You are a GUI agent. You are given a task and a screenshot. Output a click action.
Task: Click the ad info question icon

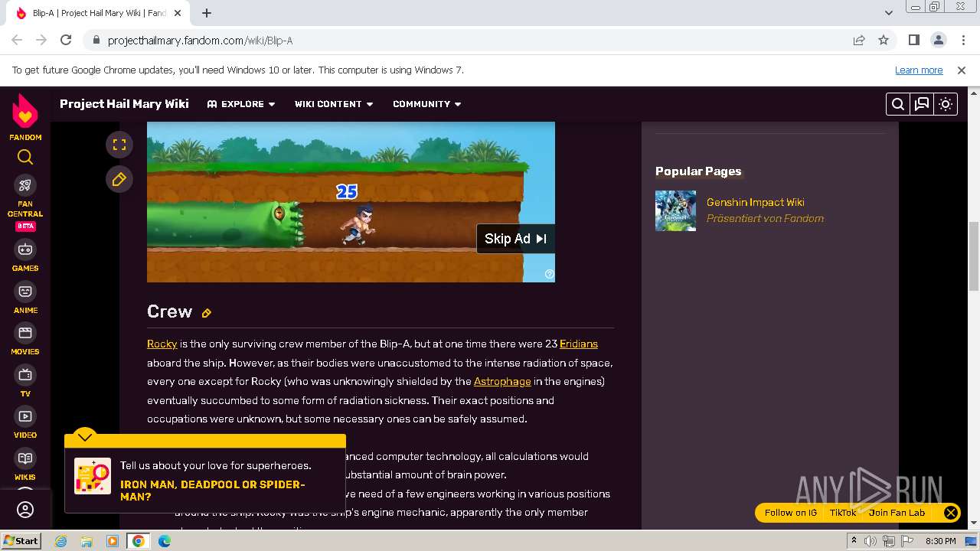[x=549, y=274]
